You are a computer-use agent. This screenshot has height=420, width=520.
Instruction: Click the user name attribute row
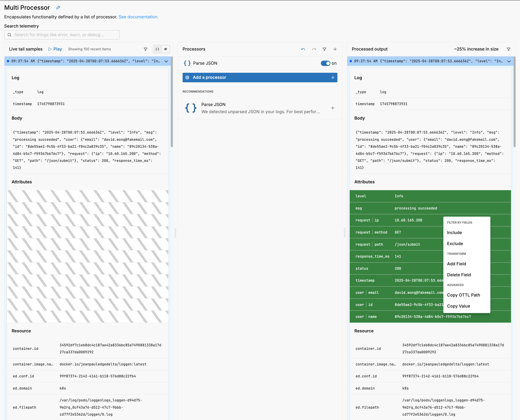pos(430,317)
